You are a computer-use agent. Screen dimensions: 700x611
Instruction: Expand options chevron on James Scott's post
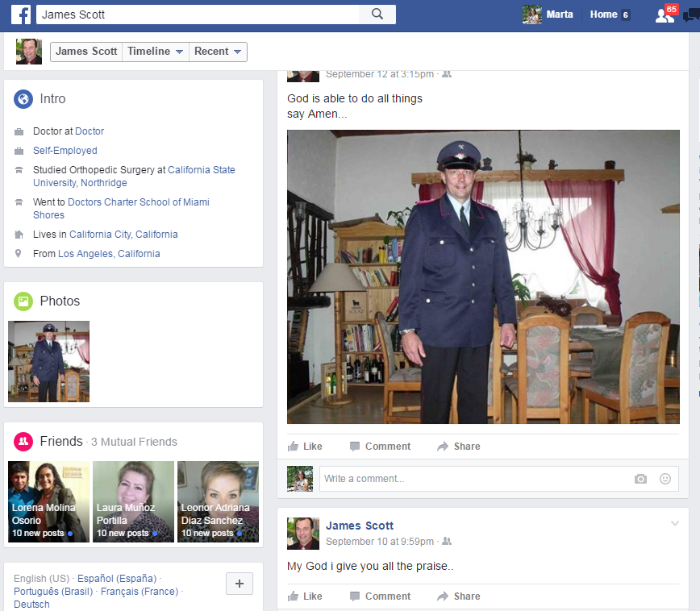(676, 521)
